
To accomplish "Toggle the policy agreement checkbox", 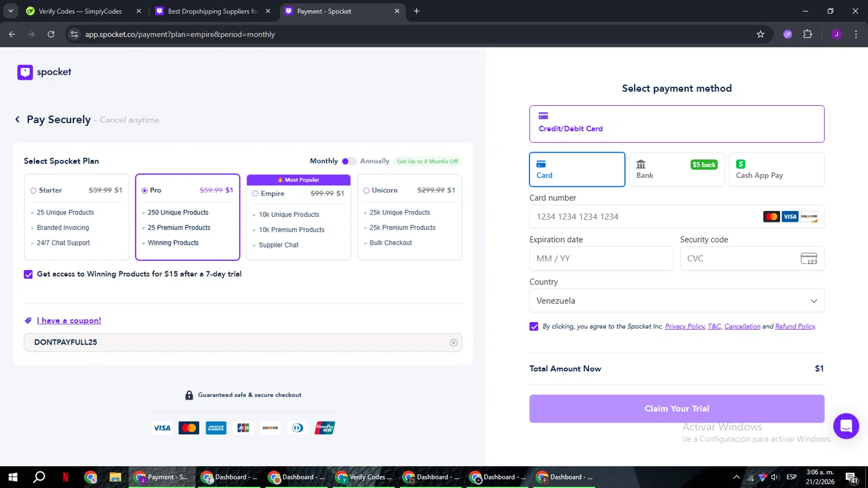I will pyautogui.click(x=534, y=327).
